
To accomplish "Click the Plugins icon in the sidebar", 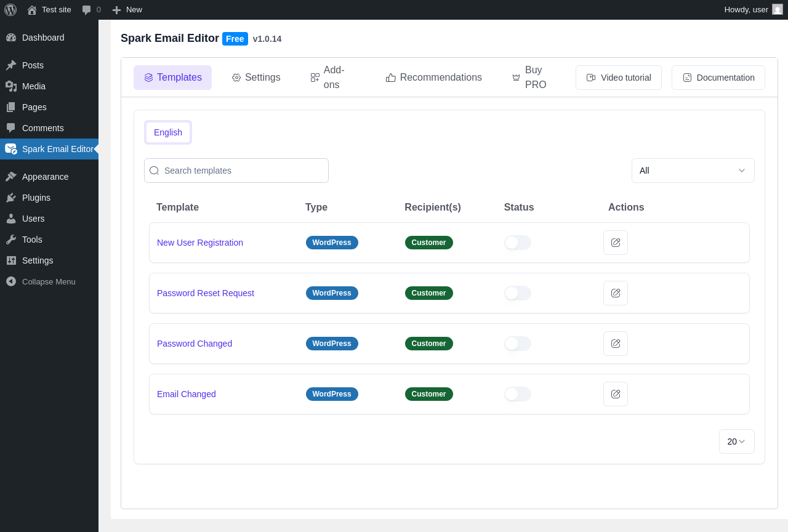I will (11, 198).
